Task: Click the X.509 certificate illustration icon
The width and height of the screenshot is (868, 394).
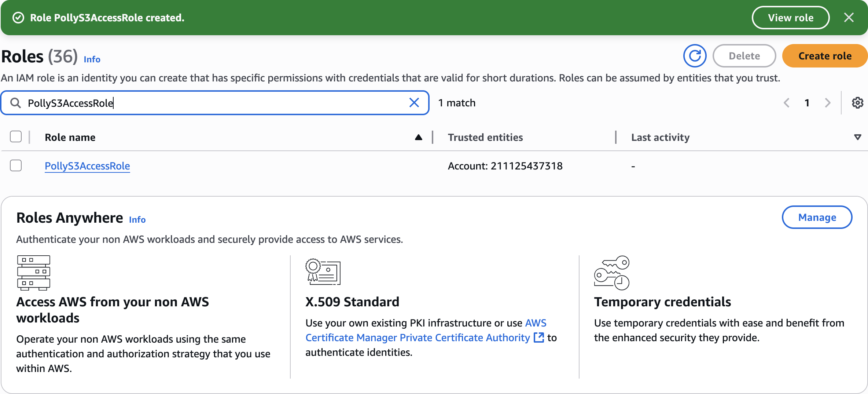Action: pyautogui.click(x=323, y=272)
